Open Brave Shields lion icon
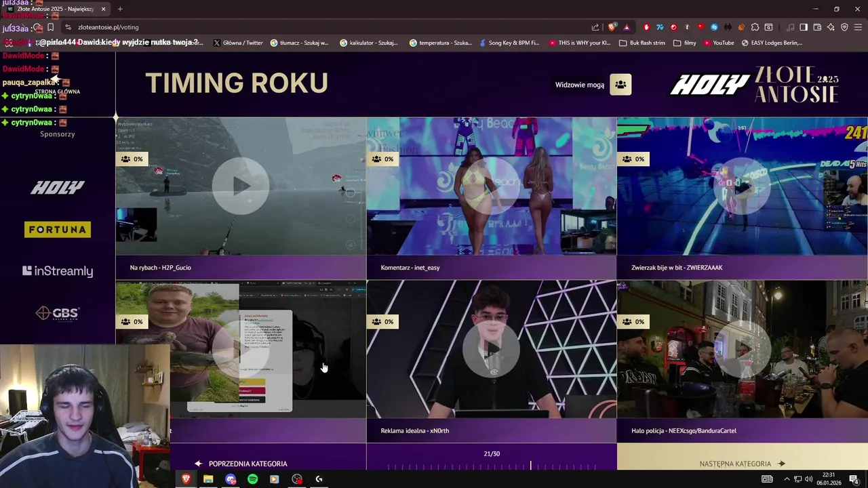 tap(612, 27)
